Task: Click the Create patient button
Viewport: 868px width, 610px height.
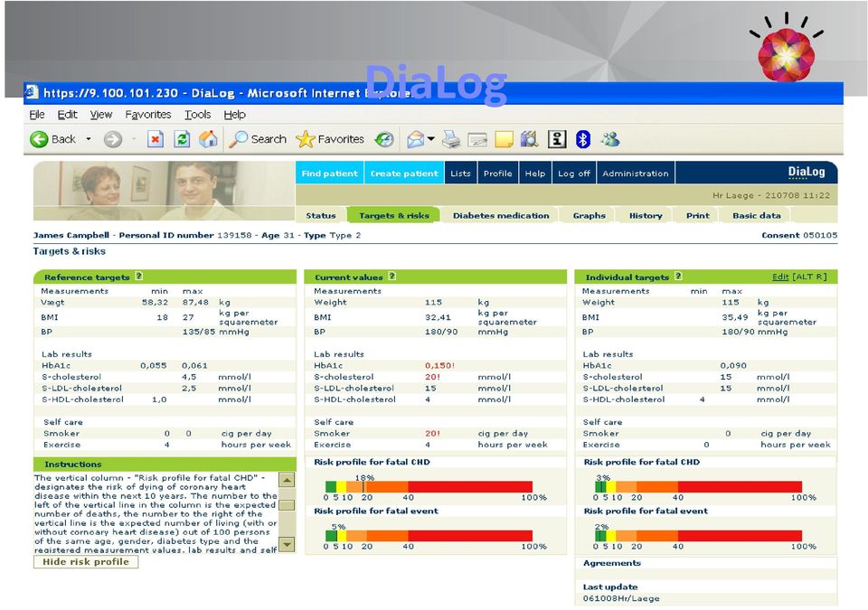Action: (x=404, y=174)
